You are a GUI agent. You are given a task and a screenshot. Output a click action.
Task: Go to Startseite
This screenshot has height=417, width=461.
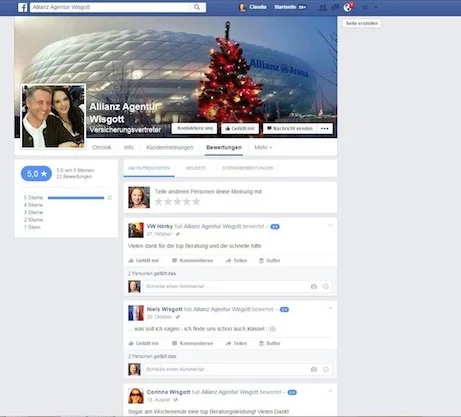point(286,7)
